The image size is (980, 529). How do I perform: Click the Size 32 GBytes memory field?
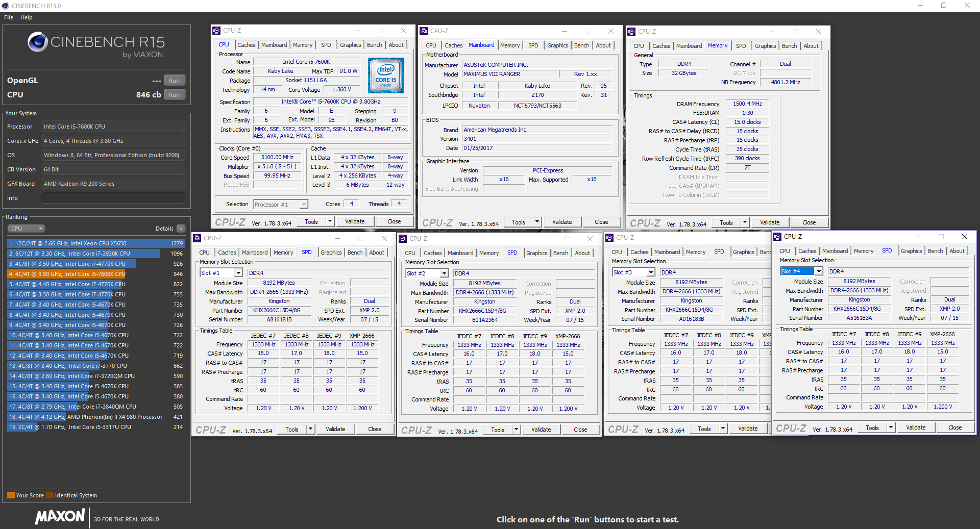pos(684,73)
